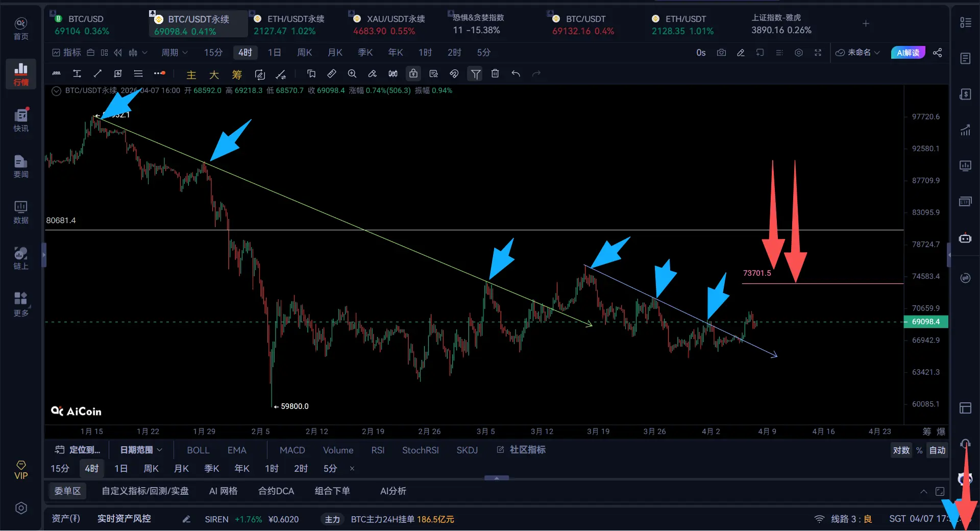Toggle the 筹 chip panel at time-axis corner
980x531 pixels.
tap(927, 431)
